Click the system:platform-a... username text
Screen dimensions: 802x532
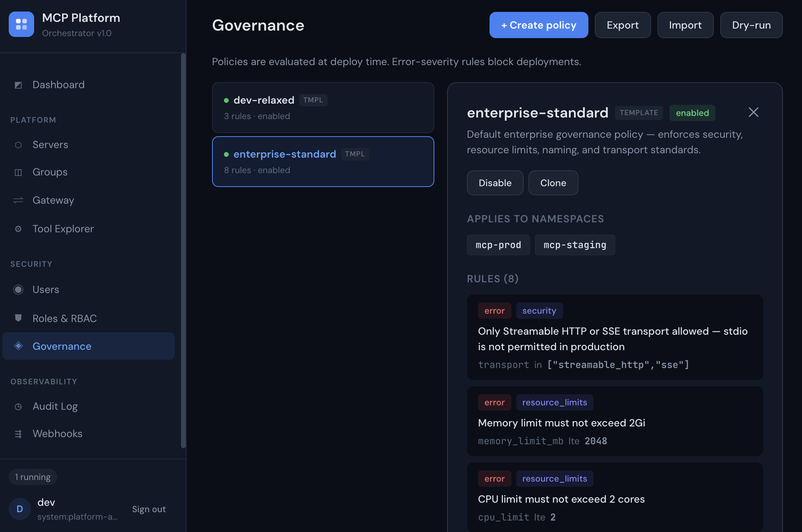tap(77, 517)
